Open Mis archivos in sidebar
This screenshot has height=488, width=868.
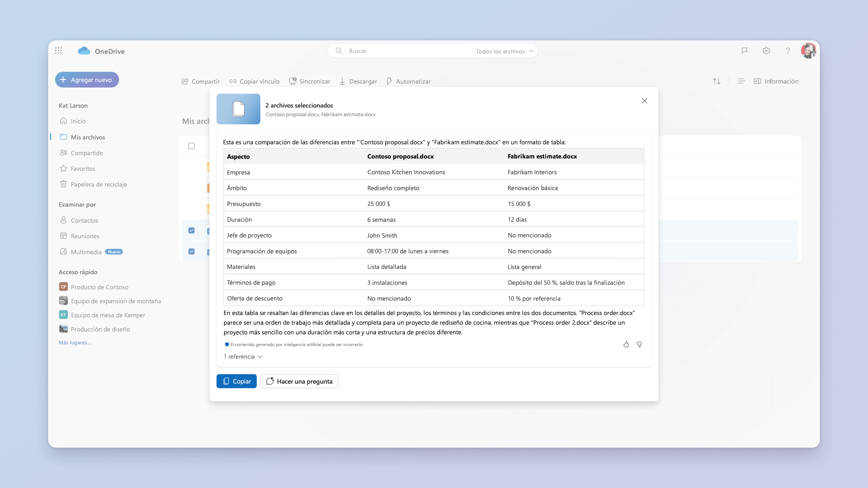tap(82, 137)
